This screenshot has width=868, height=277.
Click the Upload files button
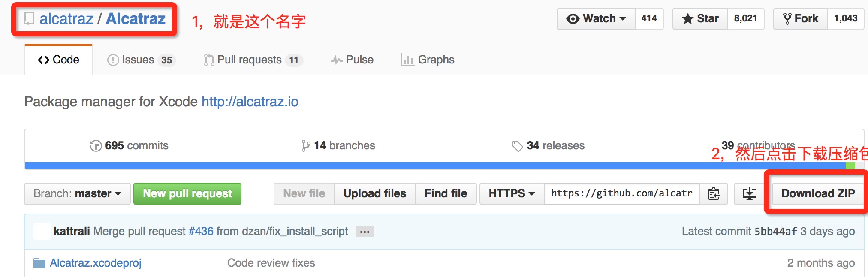tap(375, 194)
